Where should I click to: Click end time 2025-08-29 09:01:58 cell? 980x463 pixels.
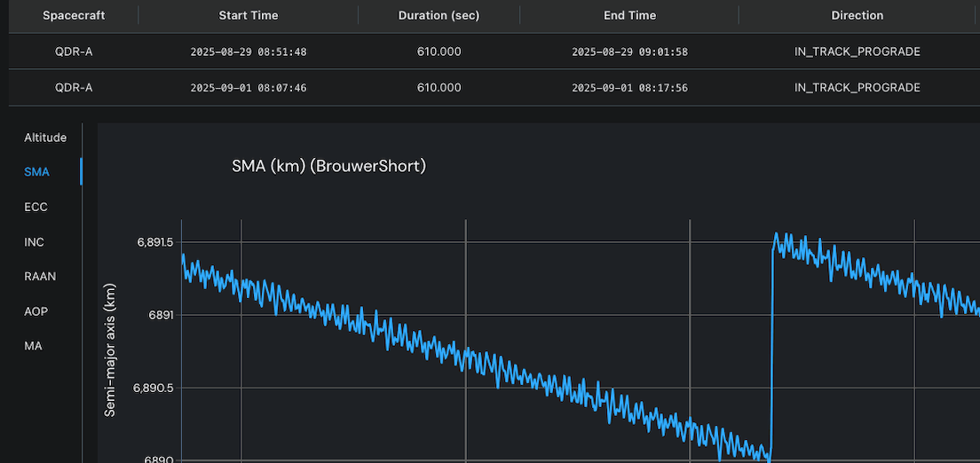click(x=629, y=51)
